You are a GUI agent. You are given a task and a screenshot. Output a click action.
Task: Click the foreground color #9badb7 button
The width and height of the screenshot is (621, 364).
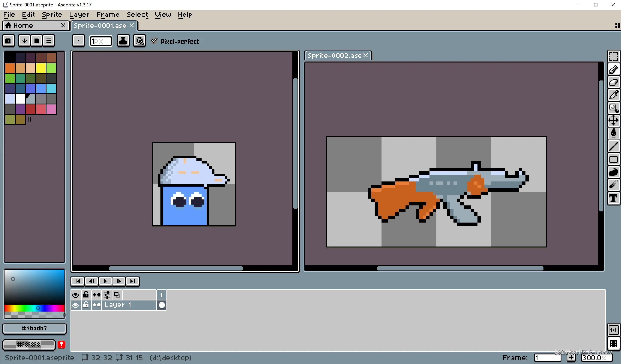[x=34, y=328]
